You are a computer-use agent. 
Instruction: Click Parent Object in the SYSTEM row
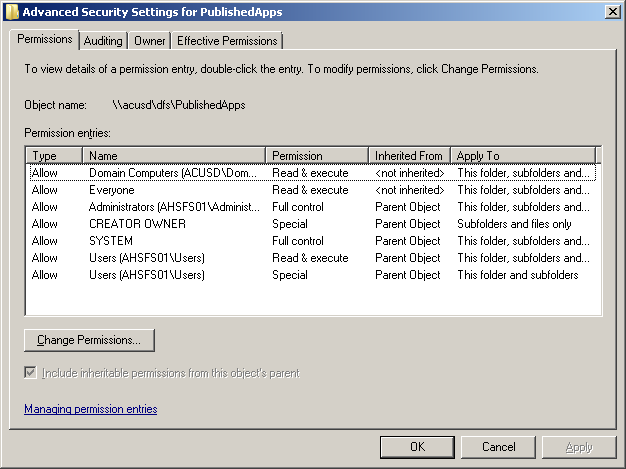[408, 241]
